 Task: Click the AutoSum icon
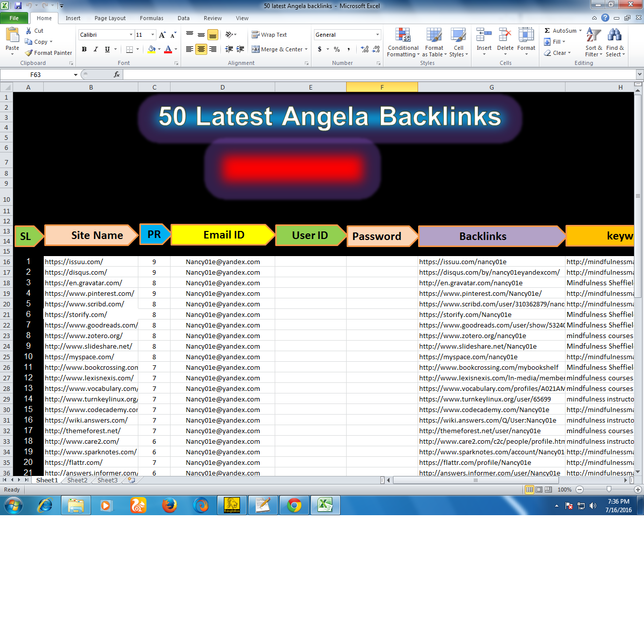click(547, 31)
